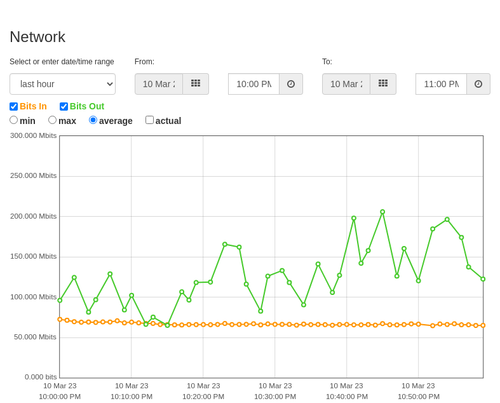
Task: Click the To date field '10 Mar'
Action: pos(346,84)
